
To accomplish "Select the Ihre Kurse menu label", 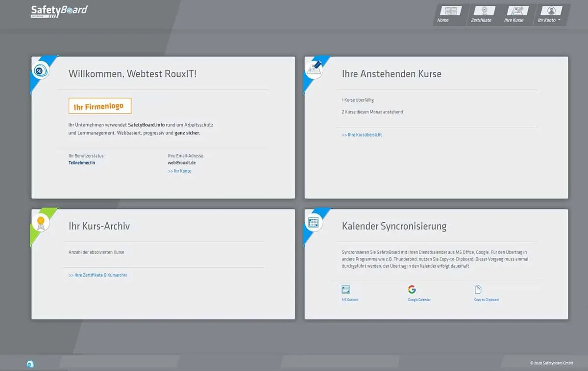I will tap(514, 20).
